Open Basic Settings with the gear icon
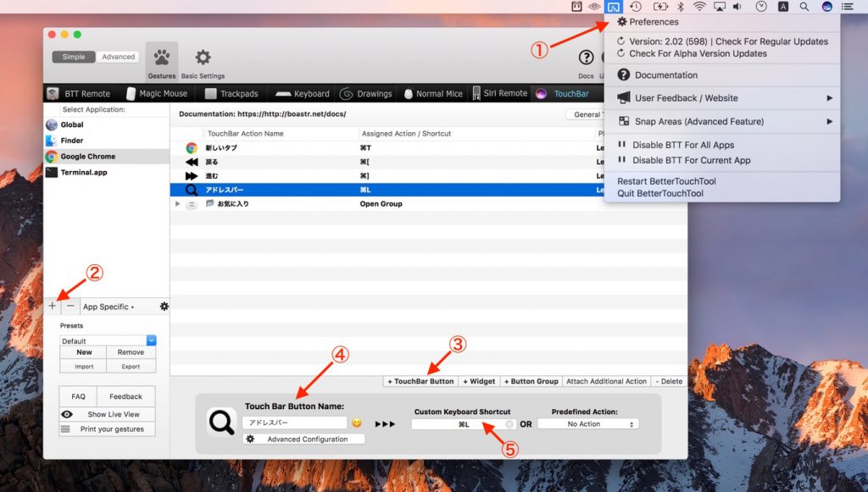The width and height of the screenshot is (868, 492). (x=201, y=58)
